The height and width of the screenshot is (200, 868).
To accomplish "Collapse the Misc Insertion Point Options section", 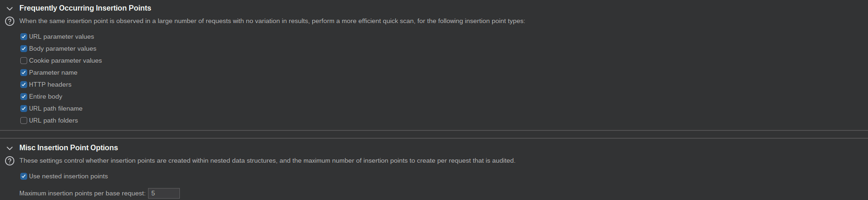I will pyautogui.click(x=9, y=148).
